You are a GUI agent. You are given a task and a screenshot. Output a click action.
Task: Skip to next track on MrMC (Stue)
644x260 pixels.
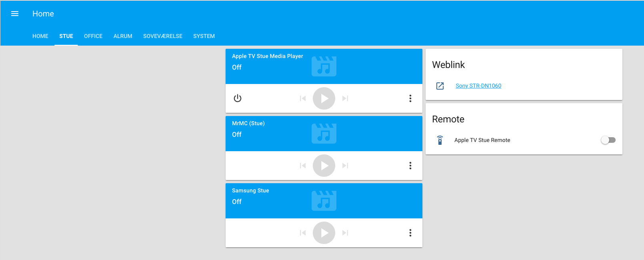(x=345, y=166)
